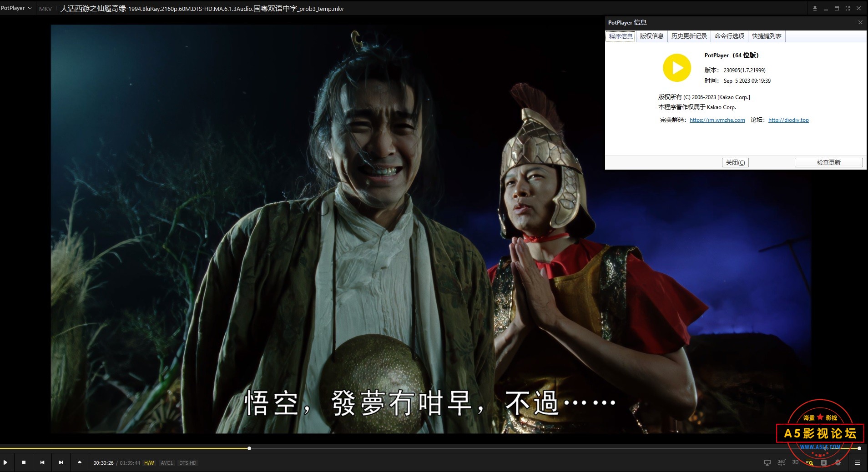Toggle H/W hardware decoding indicator
The height and width of the screenshot is (472, 868).
pyautogui.click(x=149, y=463)
